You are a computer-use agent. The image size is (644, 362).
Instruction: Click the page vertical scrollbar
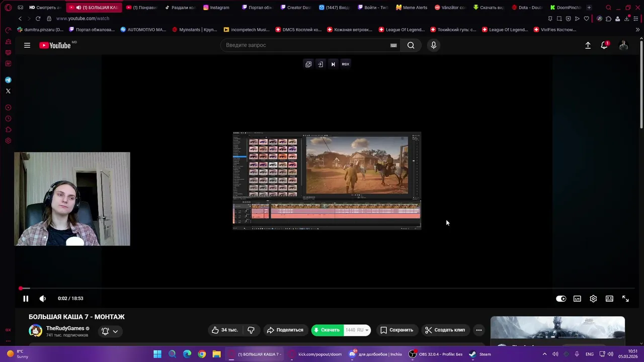tap(641, 85)
